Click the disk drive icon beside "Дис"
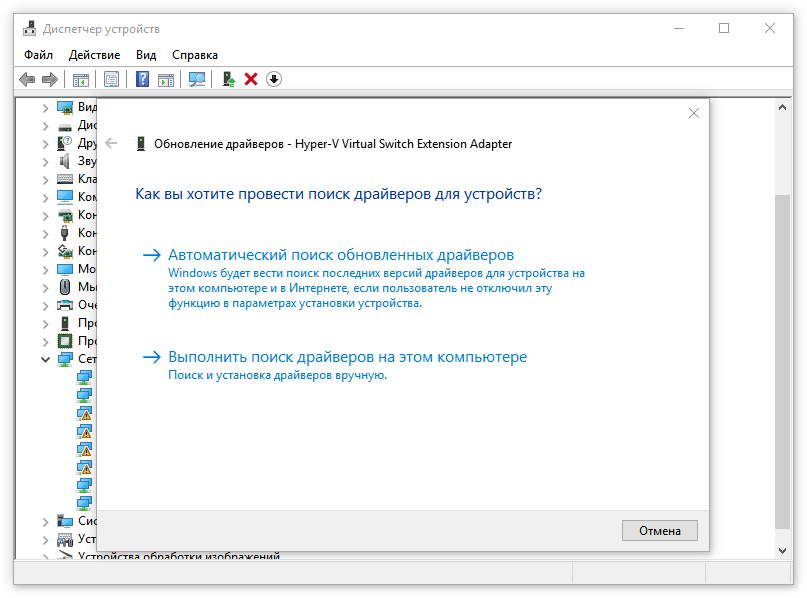This screenshot has height=598, width=807. click(65, 126)
